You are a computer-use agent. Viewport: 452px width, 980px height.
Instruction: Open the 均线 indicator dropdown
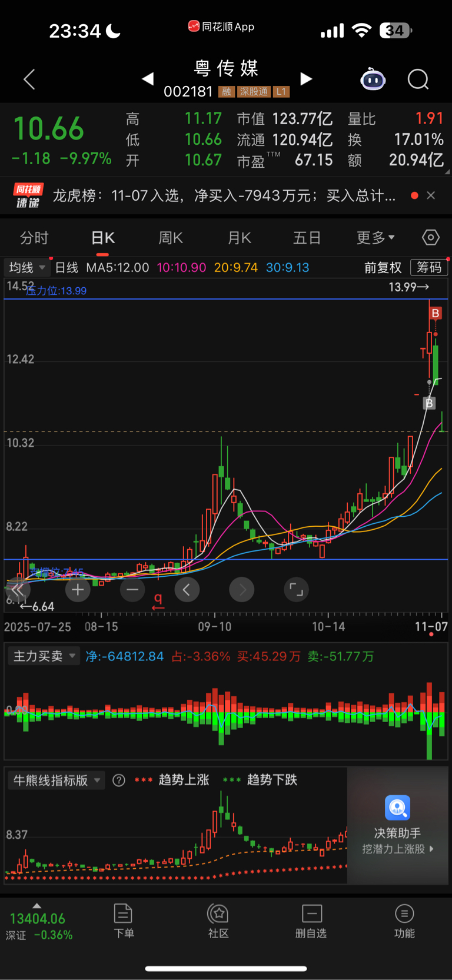tap(27, 267)
